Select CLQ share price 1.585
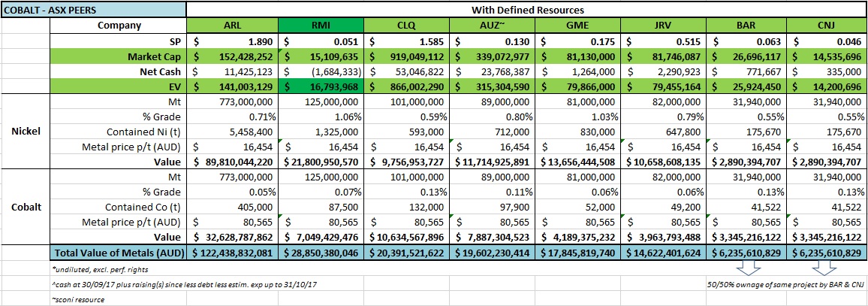This screenshot has width=868, height=306. coord(408,41)
